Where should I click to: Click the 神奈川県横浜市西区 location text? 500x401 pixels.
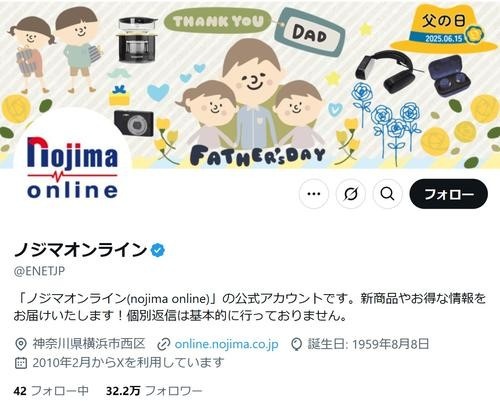coord(89,344)
